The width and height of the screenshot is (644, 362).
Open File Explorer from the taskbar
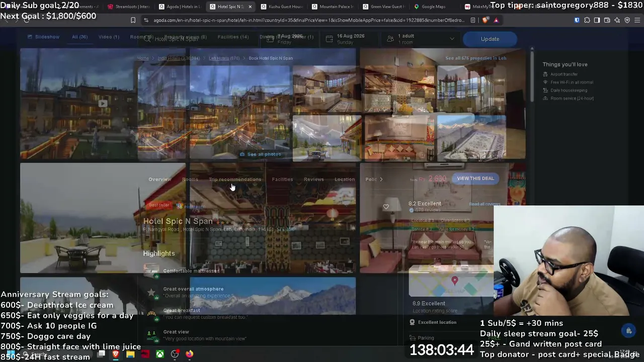coord(130,354)
